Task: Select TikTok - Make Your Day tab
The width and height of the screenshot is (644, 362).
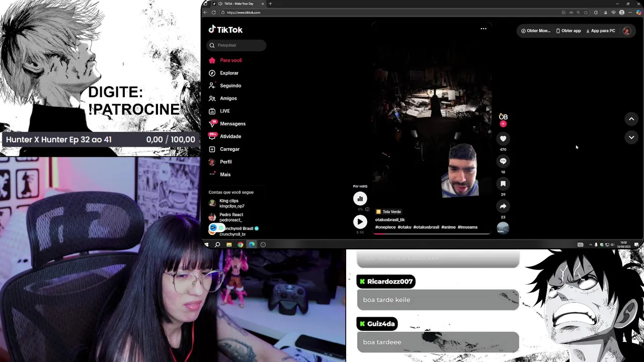Action: coord(238,4)
